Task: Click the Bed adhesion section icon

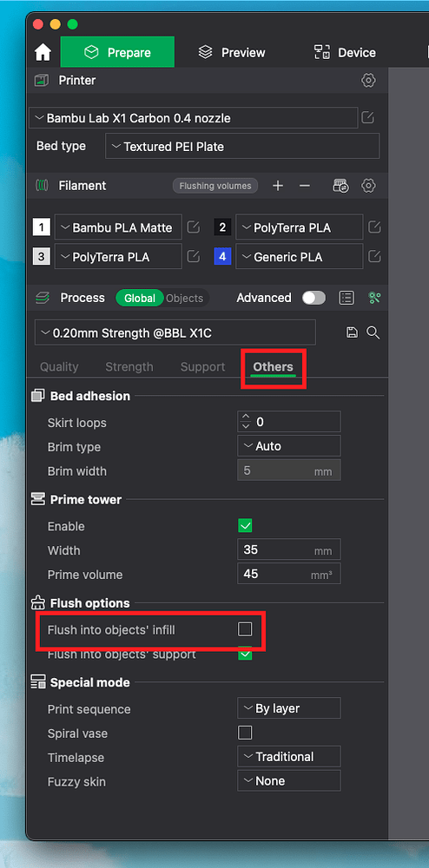Action: pos(38,396)
